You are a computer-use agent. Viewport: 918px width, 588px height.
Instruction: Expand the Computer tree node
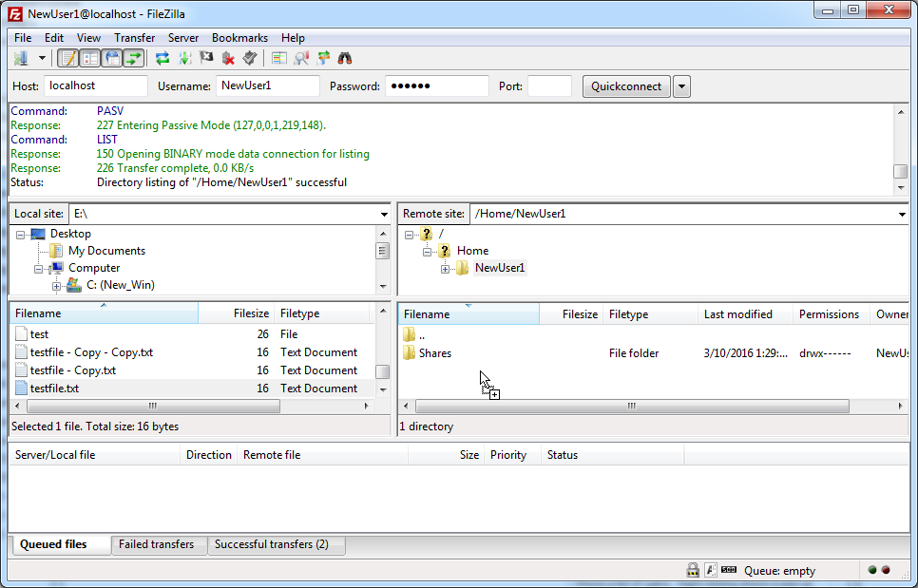point(39,268)
